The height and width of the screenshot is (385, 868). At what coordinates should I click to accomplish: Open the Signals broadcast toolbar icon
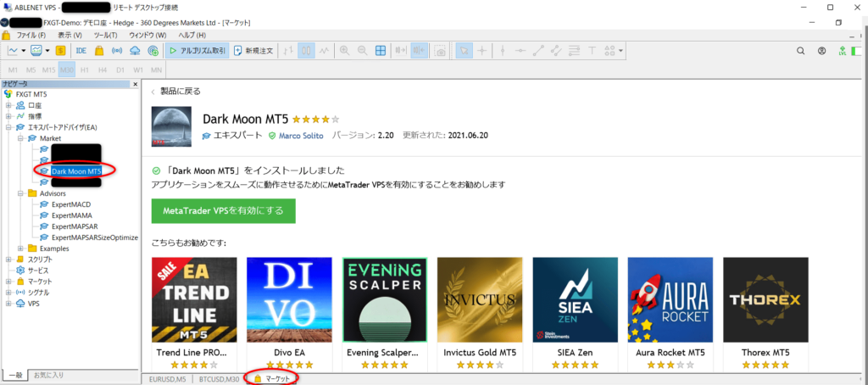(x=117, y=50)
